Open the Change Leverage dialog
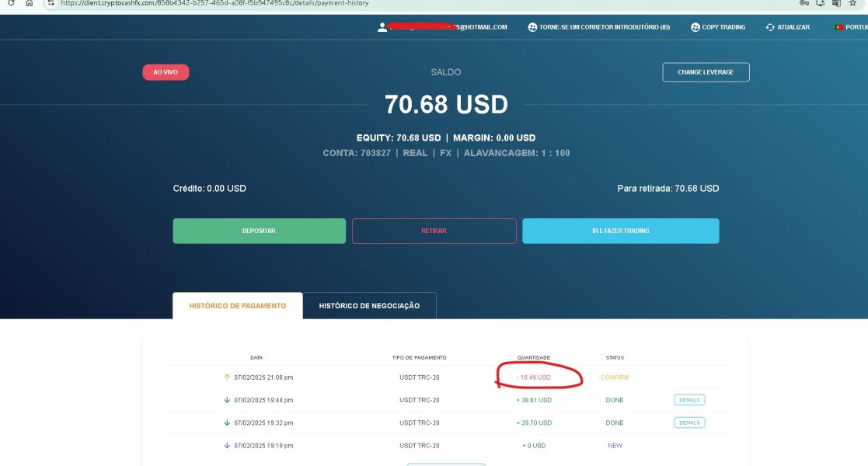This screenshot has height=466, width=868. point(706,72)
